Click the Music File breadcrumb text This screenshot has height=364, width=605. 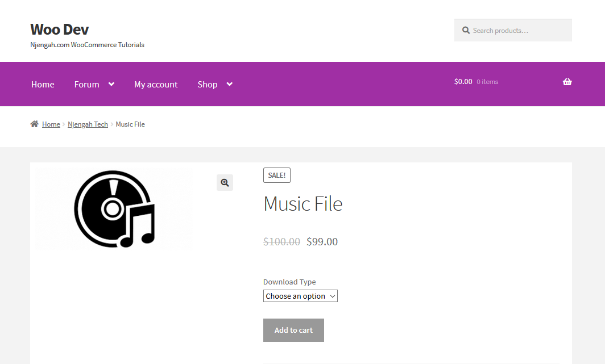click(x=130, y=124)
